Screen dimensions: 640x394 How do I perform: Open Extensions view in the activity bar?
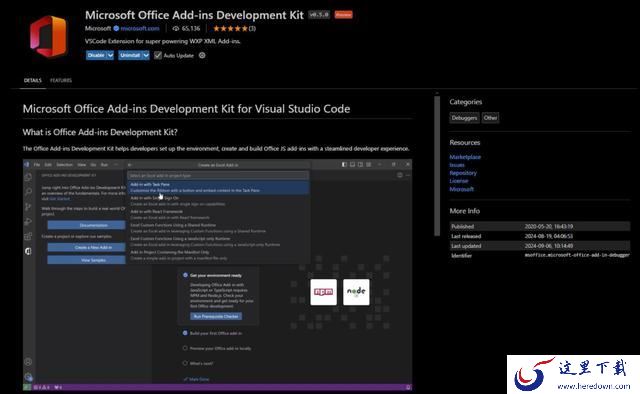[x=28, y=236]
